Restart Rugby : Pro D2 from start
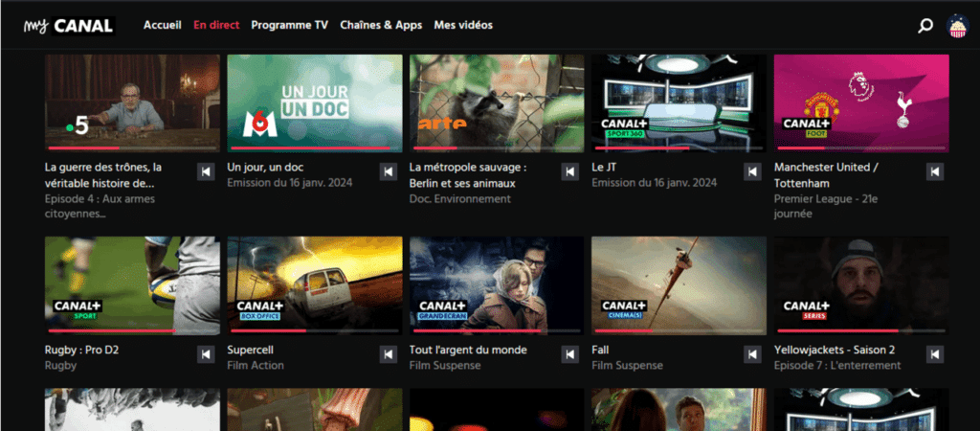The height and width of the screenshot is (431, 980). (206, 354)
